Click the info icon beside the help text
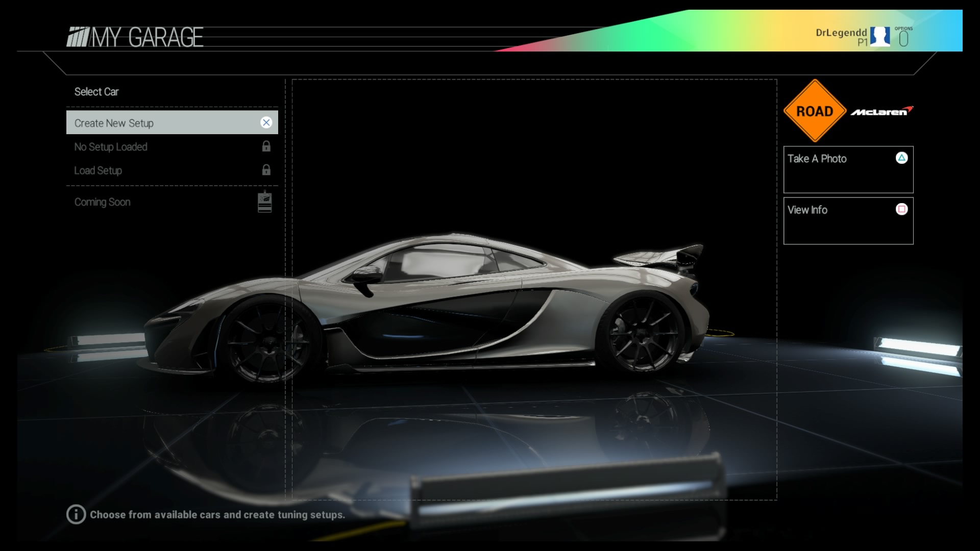The image size is (980, 551). [76, 514]
